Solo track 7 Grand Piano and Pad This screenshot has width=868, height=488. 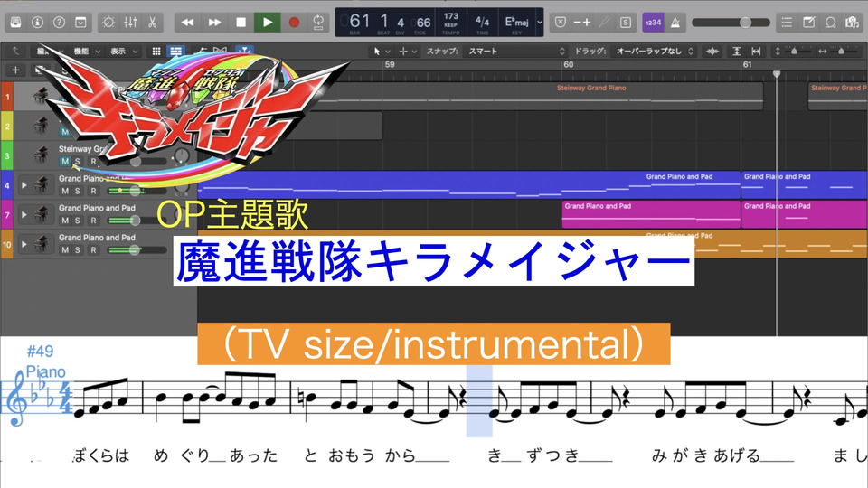click(78, 221)
